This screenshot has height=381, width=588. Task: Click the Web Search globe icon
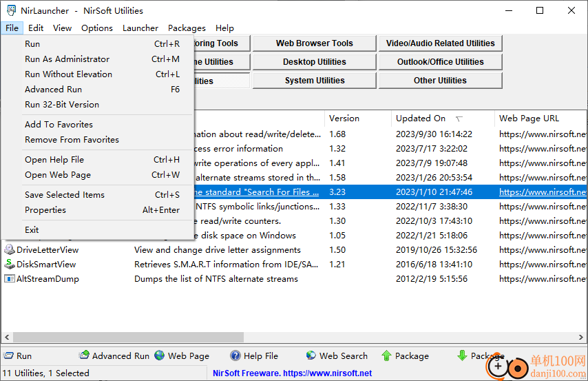pyautogui.click(x=311, y=356)
